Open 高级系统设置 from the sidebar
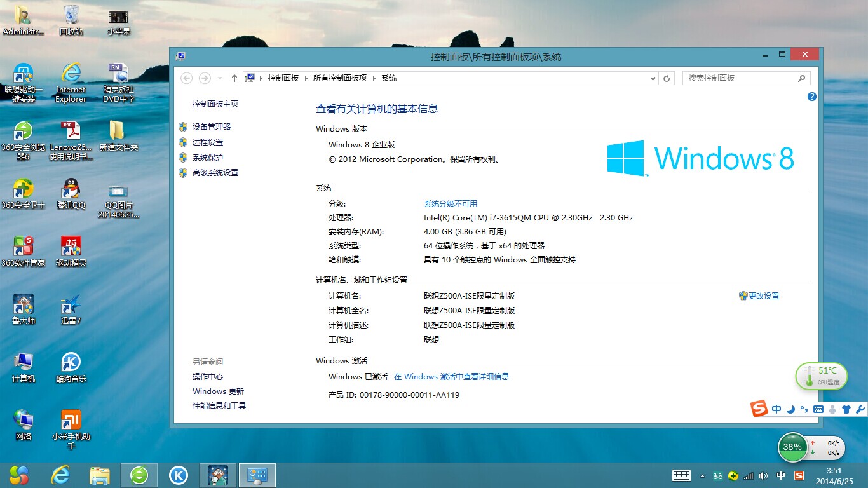 point(215,172)
